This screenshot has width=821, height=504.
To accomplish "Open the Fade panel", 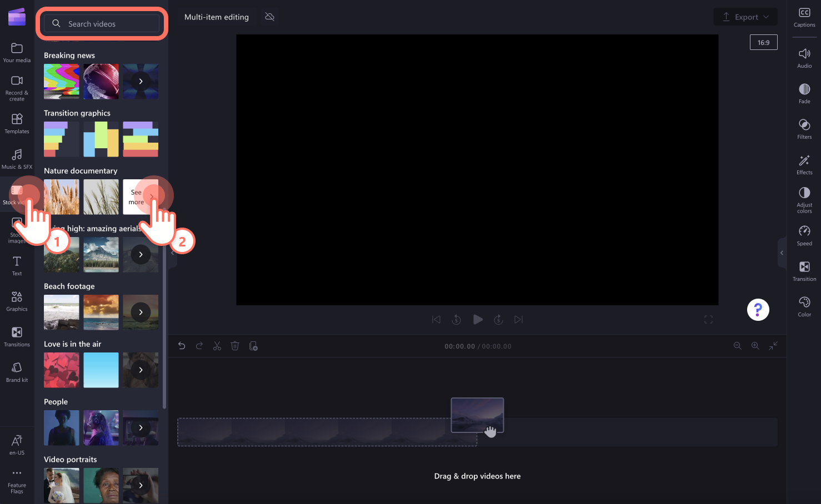I will [804, 93].
